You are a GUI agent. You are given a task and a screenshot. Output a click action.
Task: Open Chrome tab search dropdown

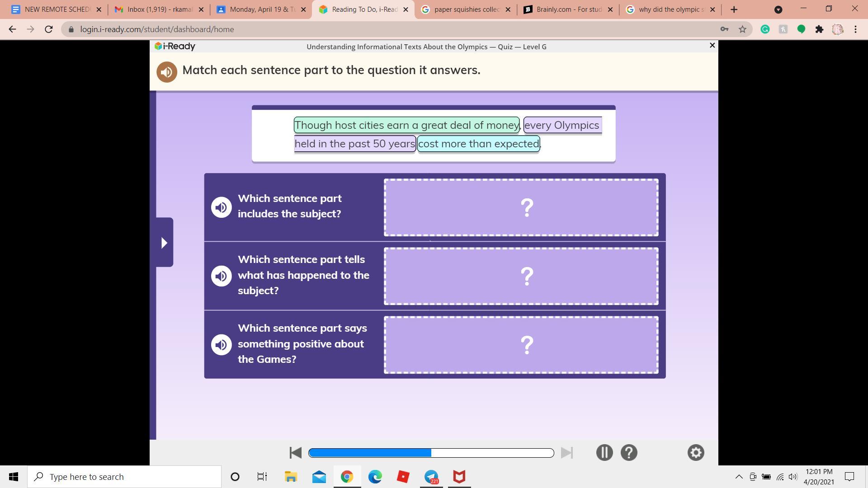[x=778, y=9]
